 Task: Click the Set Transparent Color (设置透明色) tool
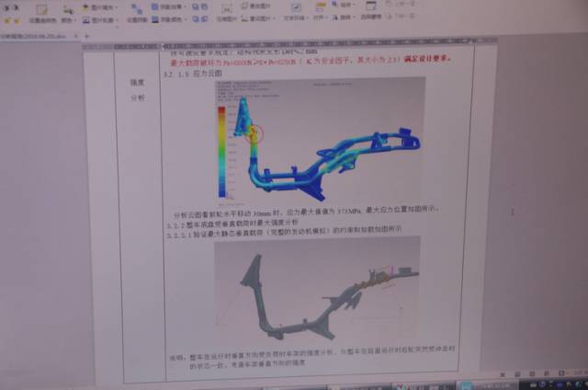pyautogui.click(x=42, y=14)
